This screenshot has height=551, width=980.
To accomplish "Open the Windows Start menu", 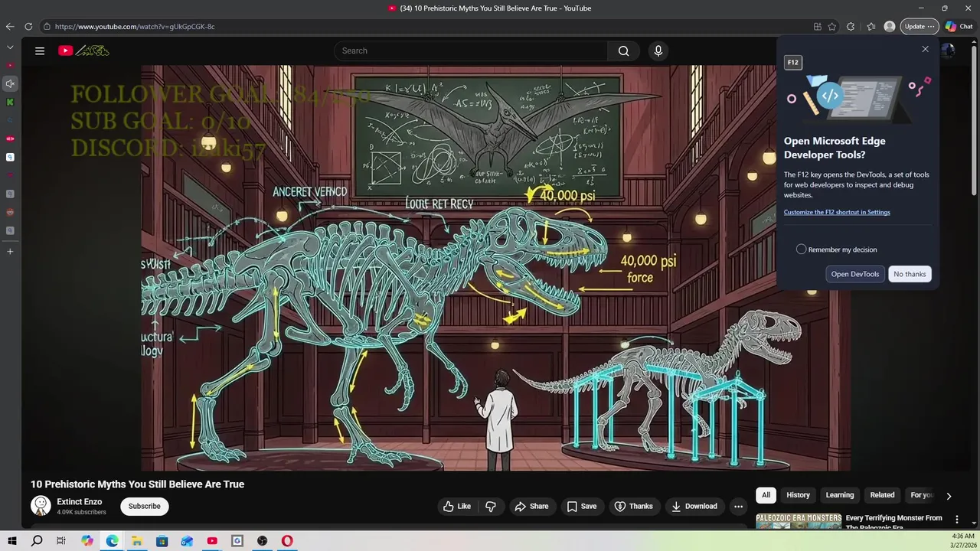I will coord(12,541).
